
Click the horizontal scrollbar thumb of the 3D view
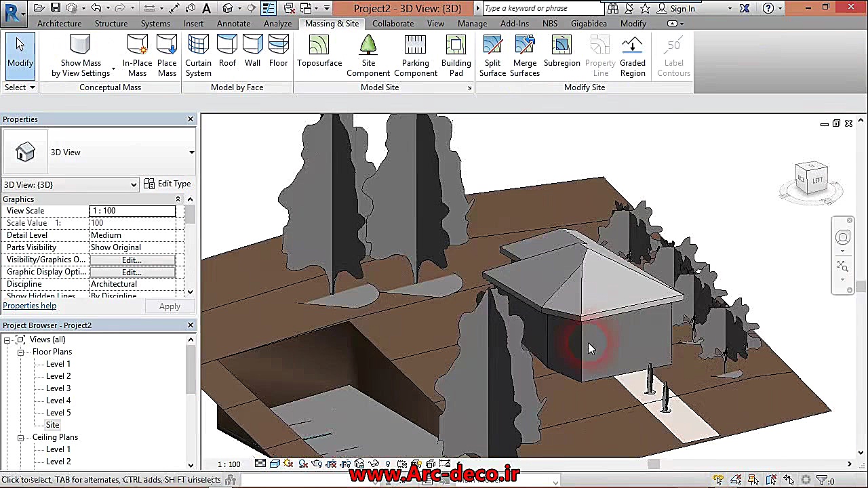point(654,464)
